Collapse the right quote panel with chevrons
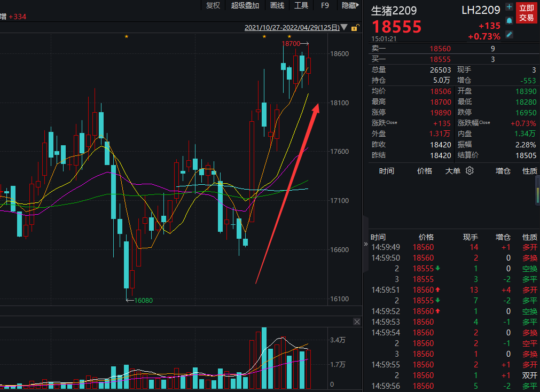540x392 pixels. pyautogui.click(x=366, y=244)
